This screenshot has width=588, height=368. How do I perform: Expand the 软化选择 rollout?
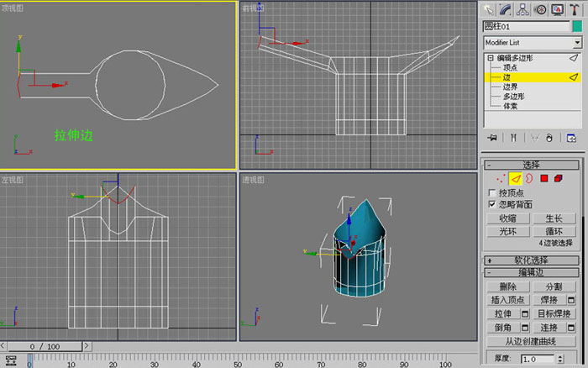point(532,260)
